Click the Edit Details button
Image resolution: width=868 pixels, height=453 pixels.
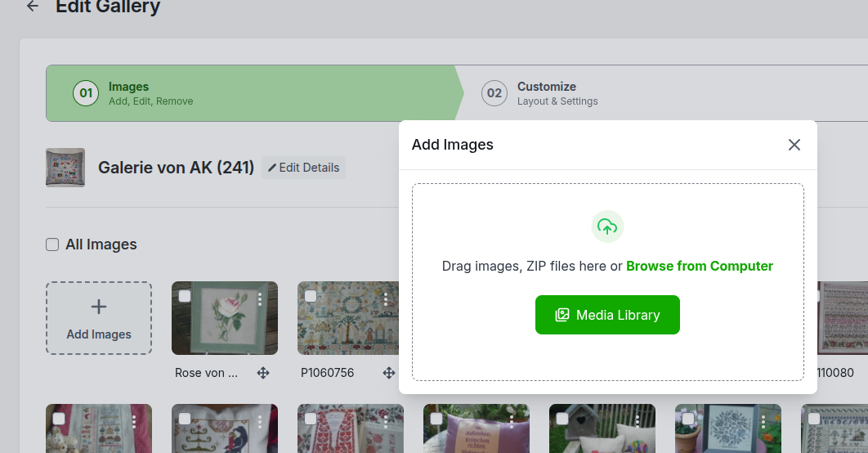coord(303,168)
